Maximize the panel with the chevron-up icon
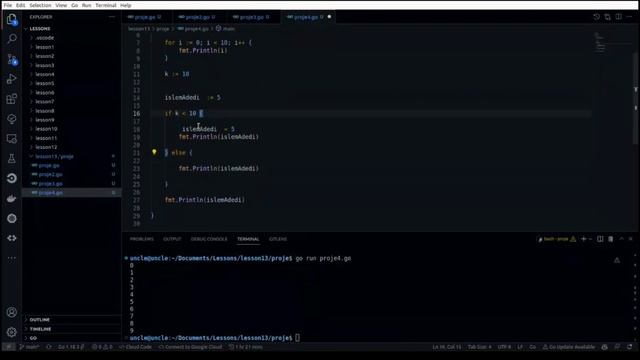The width and height of the screenshot is (640, 360). pyautogui.click(x=622, y=239)
